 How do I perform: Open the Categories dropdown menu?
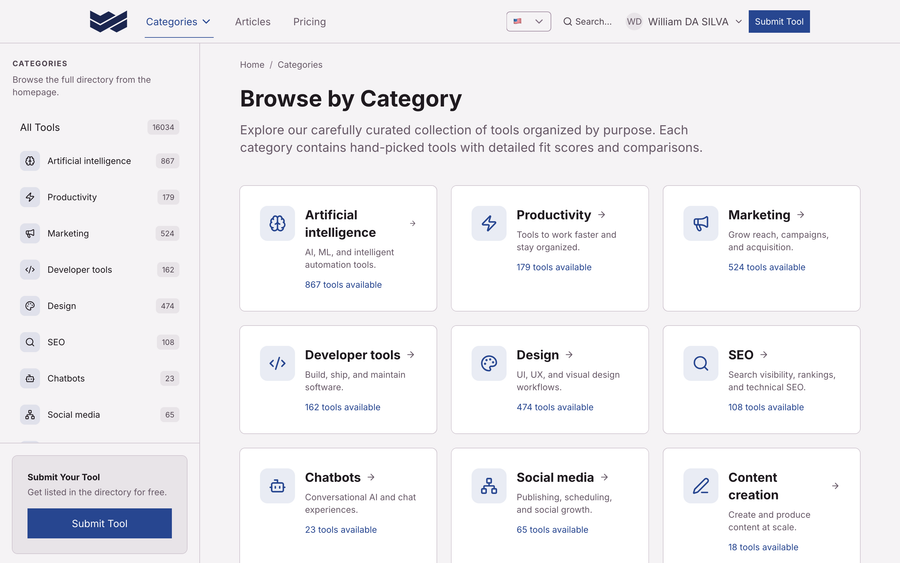tap(179, 22)
